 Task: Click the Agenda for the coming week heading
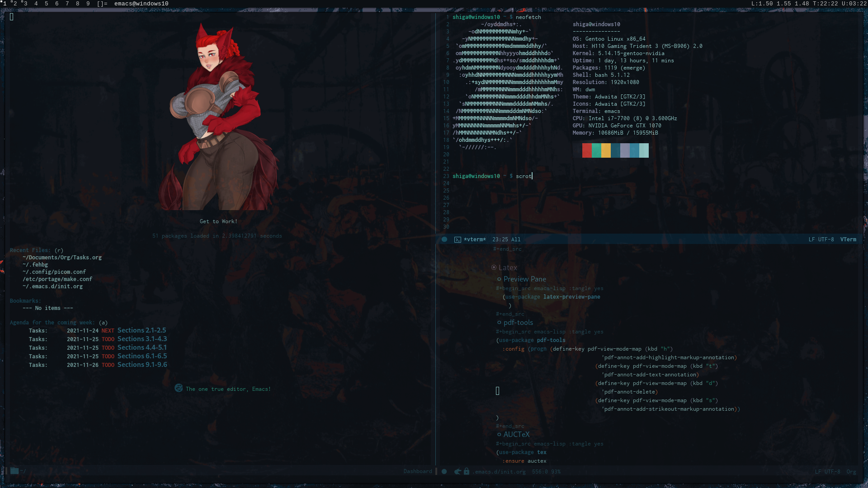coord(52,323)
